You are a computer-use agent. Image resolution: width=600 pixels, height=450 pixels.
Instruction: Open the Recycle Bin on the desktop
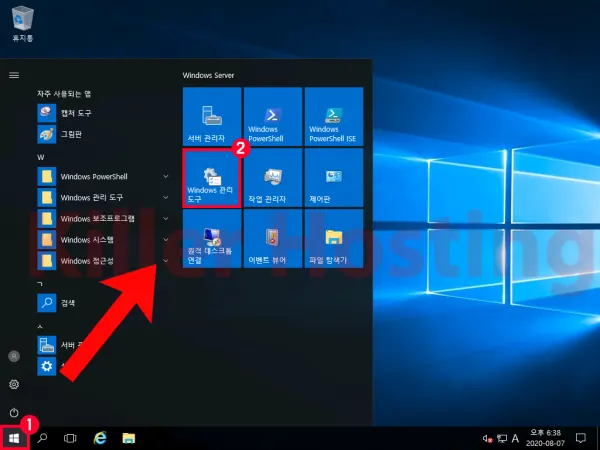pyautogui.click(x=23, y=24)
